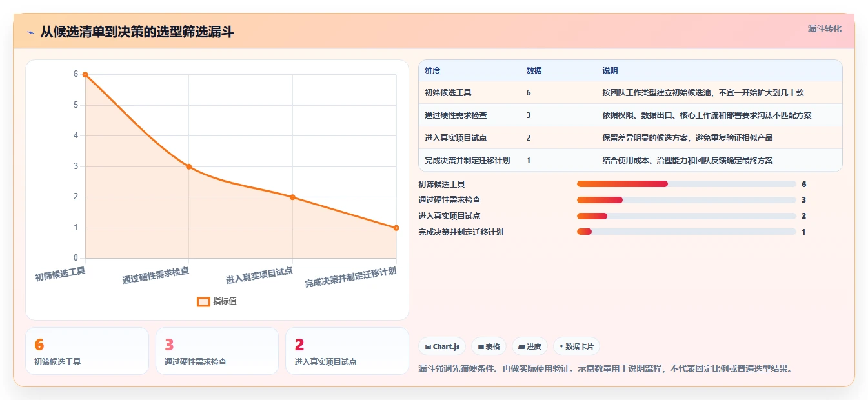The height and width of the screenshot is (400, 868).
Task: Click the title 从候选清单到决策的选型筛选漏斗
Action: click(137, 32)
